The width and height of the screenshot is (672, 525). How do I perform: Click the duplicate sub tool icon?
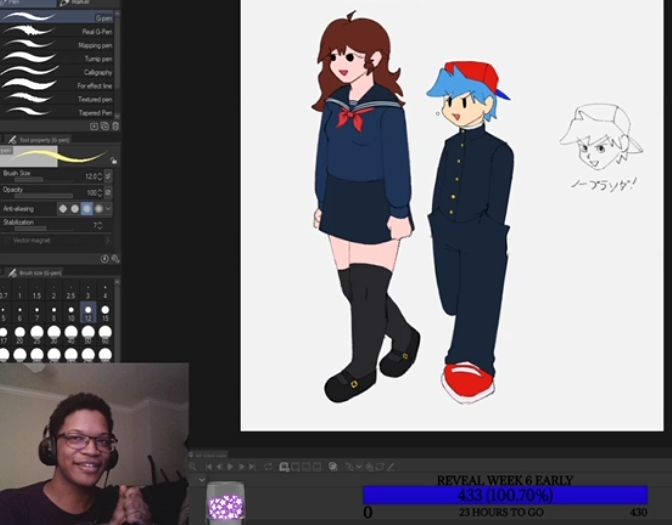[x=105, y=126]
